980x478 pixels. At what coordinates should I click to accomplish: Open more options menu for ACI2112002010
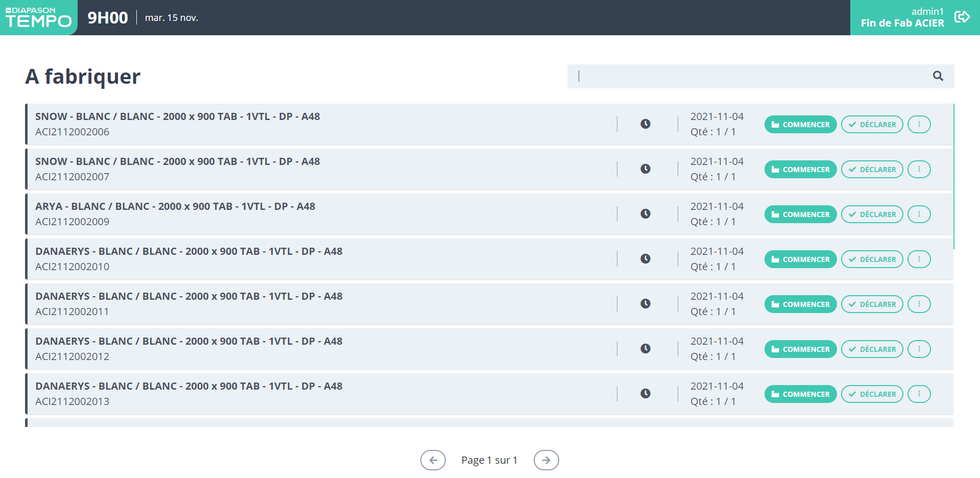point(919,259)
